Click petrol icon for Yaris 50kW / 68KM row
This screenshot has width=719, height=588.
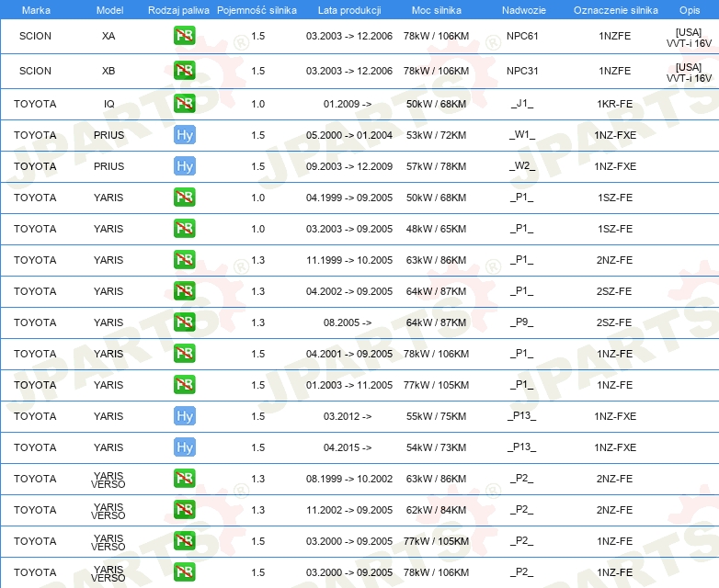click(184, 197)
